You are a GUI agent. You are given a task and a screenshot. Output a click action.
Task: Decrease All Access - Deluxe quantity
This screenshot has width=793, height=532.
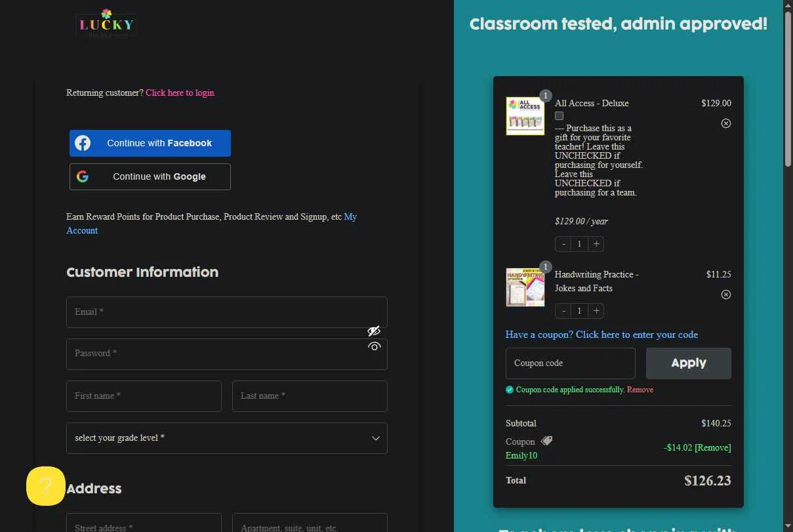click(x=563, y=244)
